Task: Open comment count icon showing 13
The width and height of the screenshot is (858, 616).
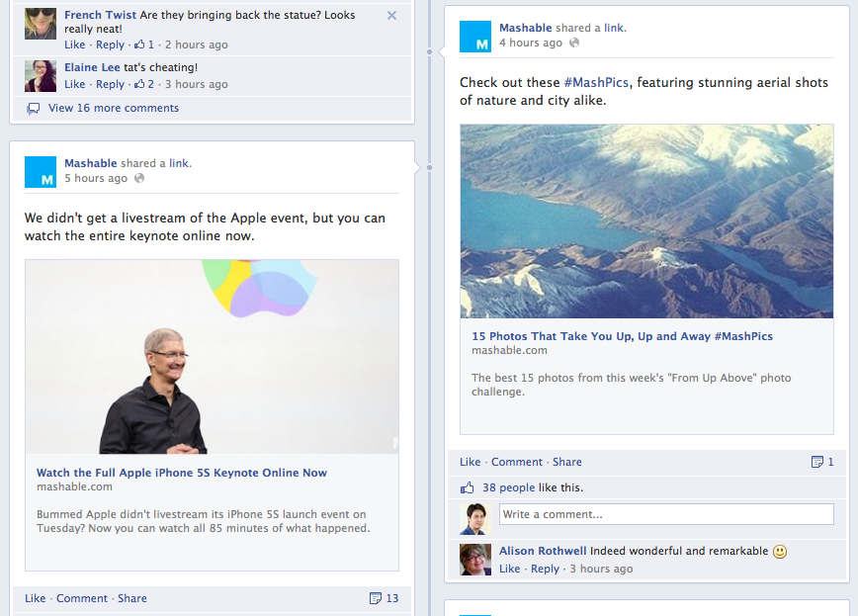Action: tap(385, 598)
